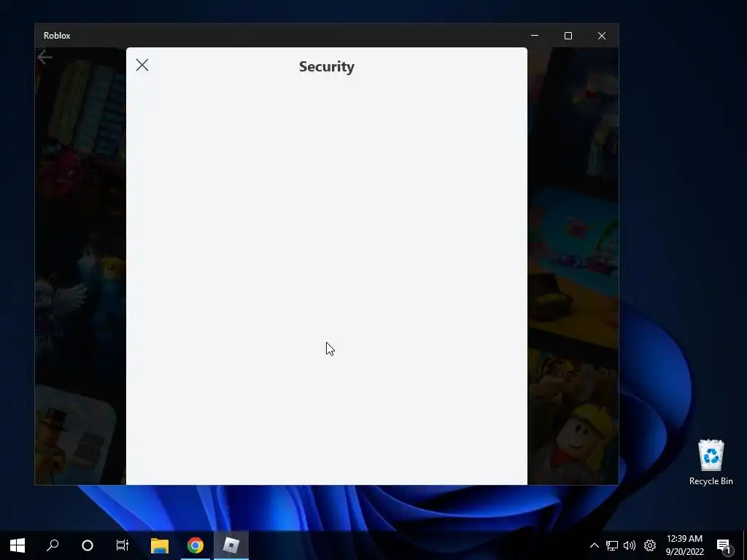Select the Roblox taskbar icon
The width and height of the screenshot is (747, 560).
point(231,545)
